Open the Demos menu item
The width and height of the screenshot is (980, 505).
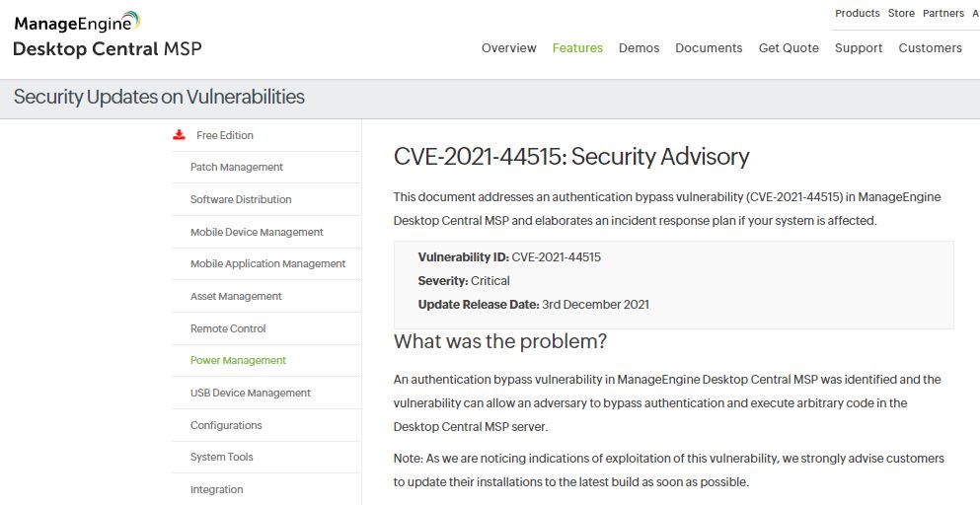point(639,48)
